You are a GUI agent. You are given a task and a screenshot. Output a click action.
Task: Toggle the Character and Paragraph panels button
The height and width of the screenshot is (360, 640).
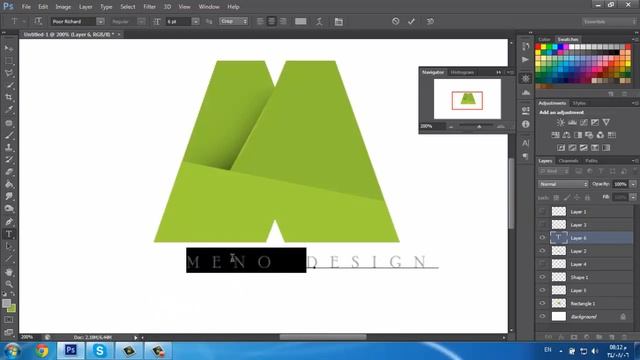(x=339, y=21)
